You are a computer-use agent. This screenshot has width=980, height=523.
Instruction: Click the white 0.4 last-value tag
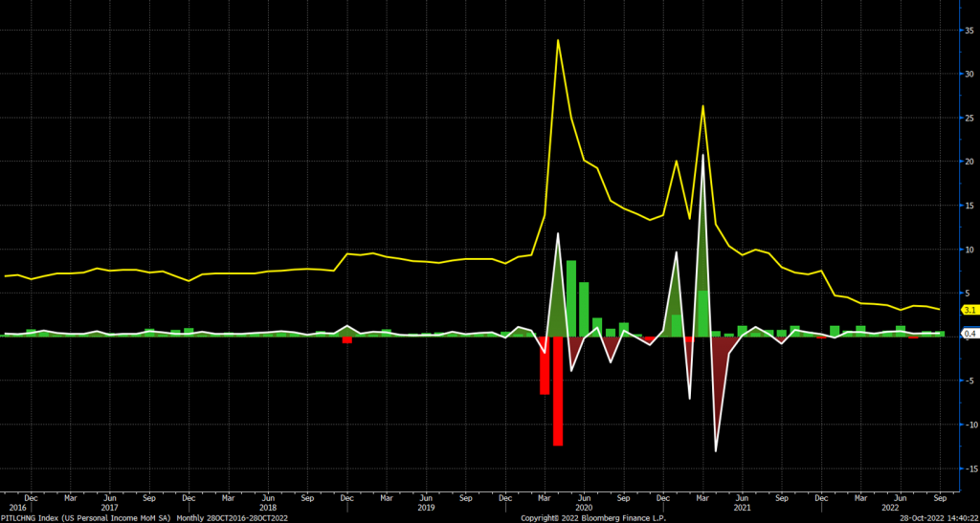tap(969, 334)
